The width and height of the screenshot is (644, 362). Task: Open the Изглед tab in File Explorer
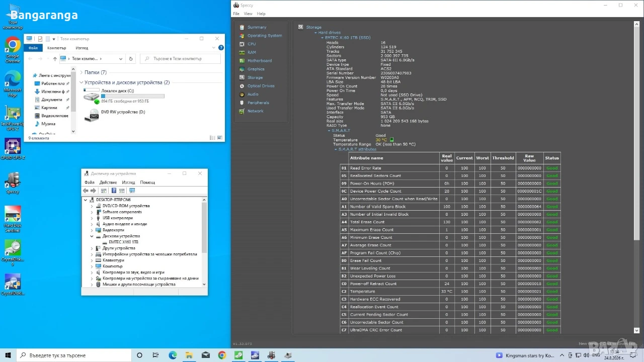tap(82, 48)
